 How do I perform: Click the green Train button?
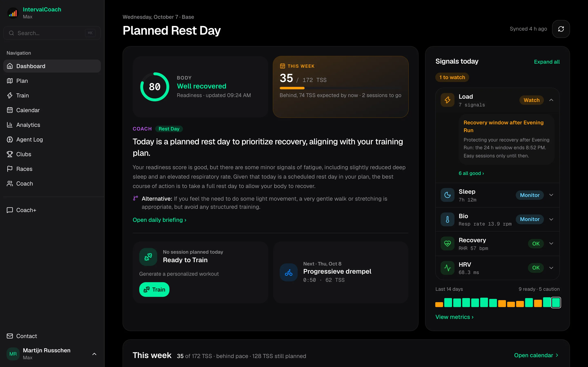tap(154, 290)
